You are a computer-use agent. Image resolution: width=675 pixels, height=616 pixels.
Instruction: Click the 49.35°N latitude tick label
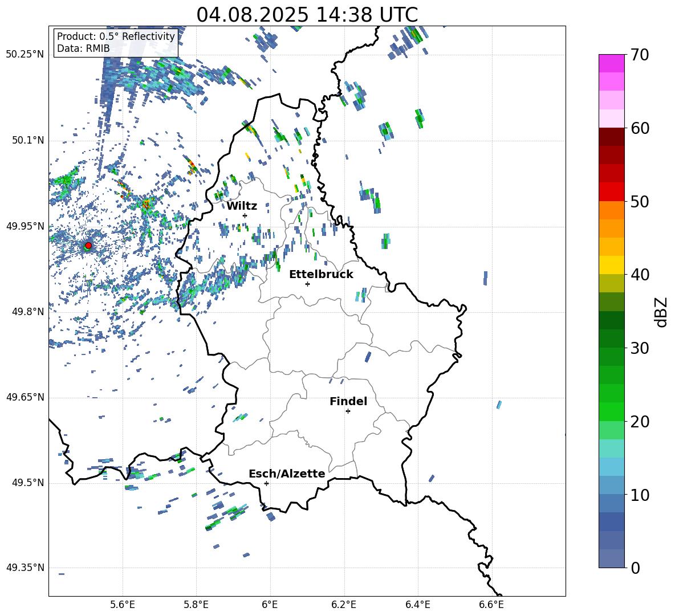tap(25, 568)
